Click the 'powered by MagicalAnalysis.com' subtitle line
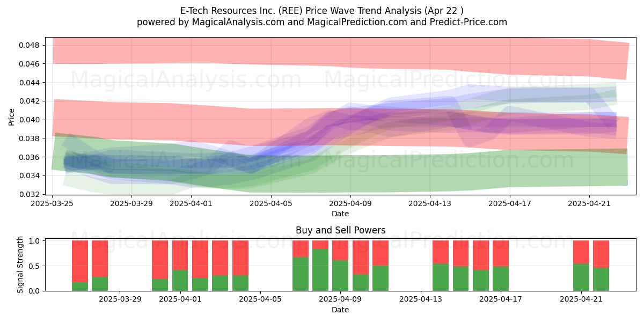Image resolution: width=644 pixels, height=322 pixels. click(x=322, y=22)
